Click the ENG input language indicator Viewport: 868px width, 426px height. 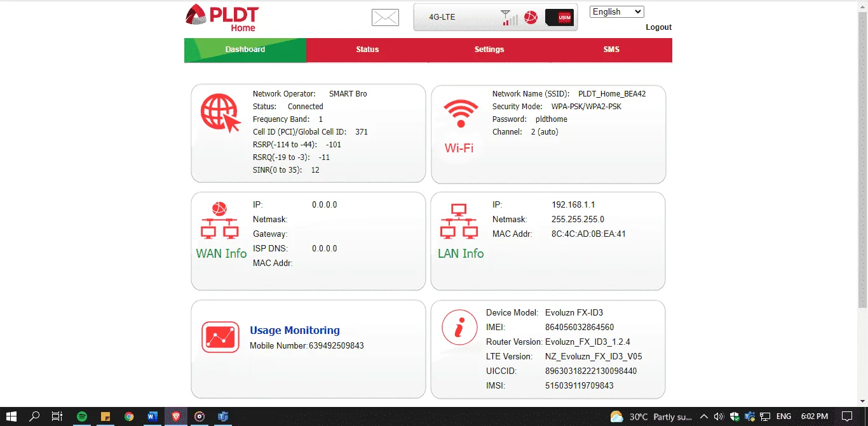tap(784, 416)
